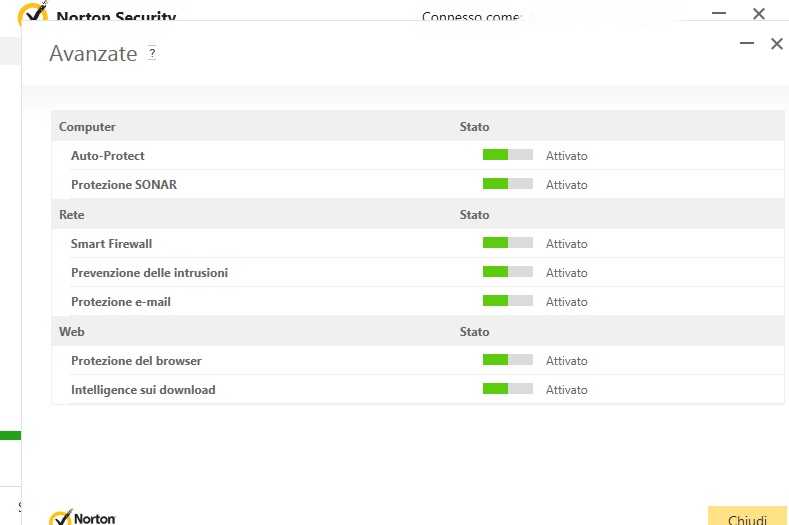Click the Computer section header

click(87, 127)
